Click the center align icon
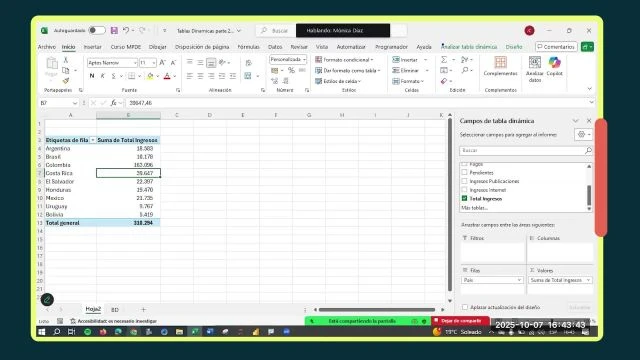 [x=200, y=76]
